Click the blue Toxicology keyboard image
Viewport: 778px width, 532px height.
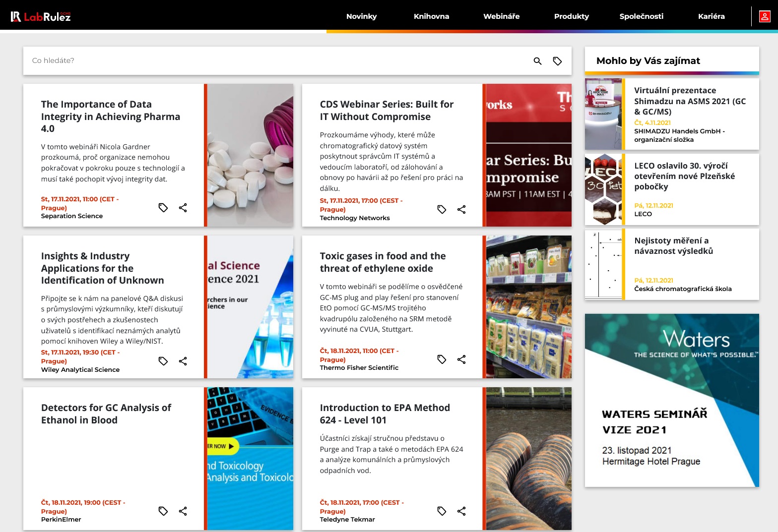coord(250,459)
